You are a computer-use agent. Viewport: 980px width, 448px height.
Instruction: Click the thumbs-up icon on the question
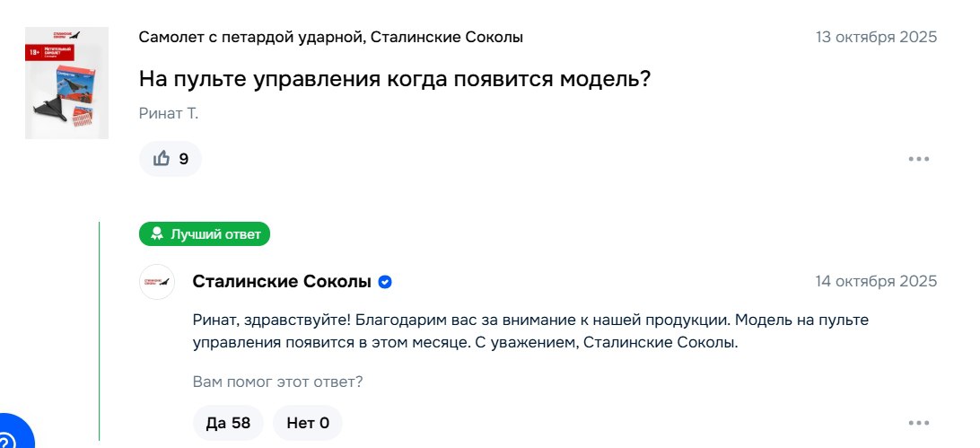pos(162,159)
